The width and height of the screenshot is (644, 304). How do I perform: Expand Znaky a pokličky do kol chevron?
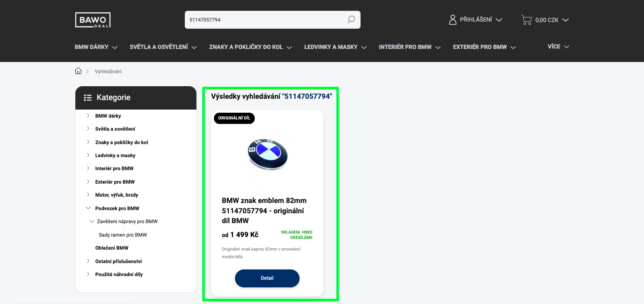[88, 142]
